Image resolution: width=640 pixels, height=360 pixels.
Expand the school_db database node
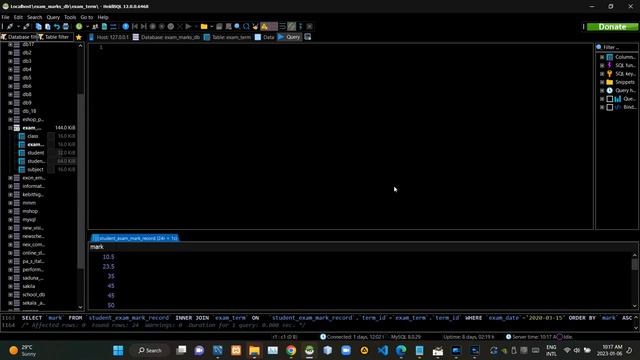click(10, 294)
